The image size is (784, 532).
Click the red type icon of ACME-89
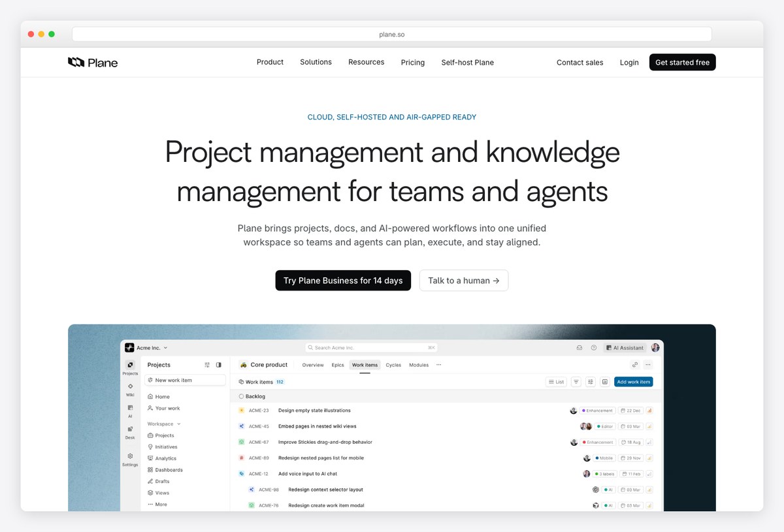pyautogui.click(x=241, y=458)
